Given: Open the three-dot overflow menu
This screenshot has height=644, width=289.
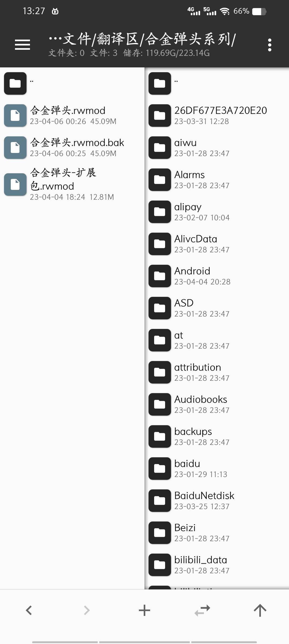Looking at the screenshot, I should tap(269, 45).
